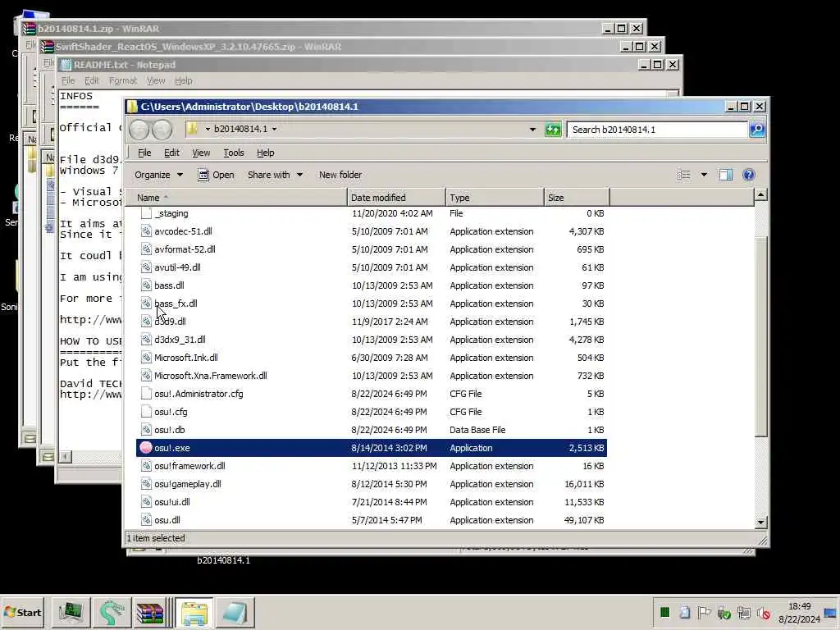The image size is (840, 630).
Task: Click the Action Center flag tray icon
Action: coord(704,612)
